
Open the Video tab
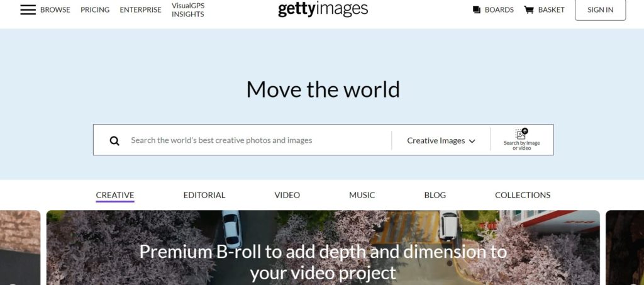tap(287, 195)
